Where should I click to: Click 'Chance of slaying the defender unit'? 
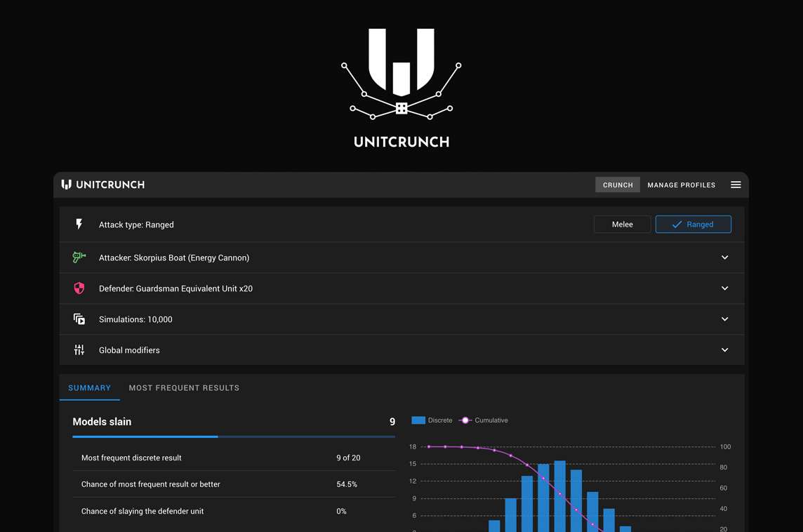pos(142,511)
